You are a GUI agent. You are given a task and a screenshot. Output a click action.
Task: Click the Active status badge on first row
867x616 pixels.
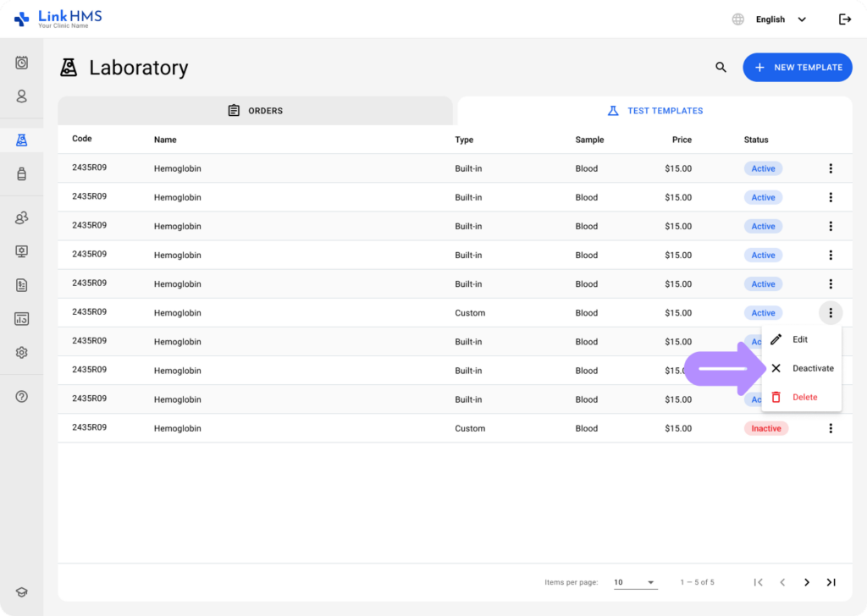click(x=763, y=168)
